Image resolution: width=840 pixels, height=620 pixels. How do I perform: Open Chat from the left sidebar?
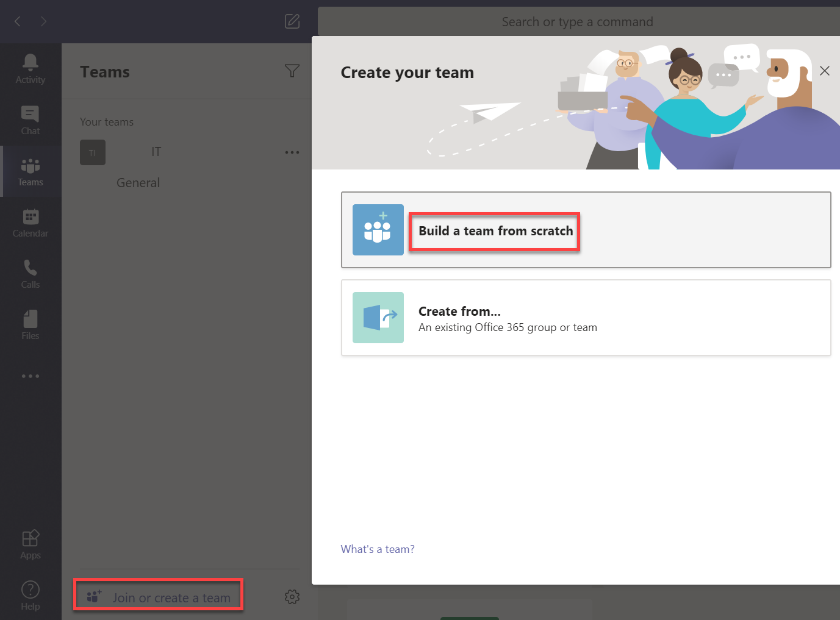31,120
